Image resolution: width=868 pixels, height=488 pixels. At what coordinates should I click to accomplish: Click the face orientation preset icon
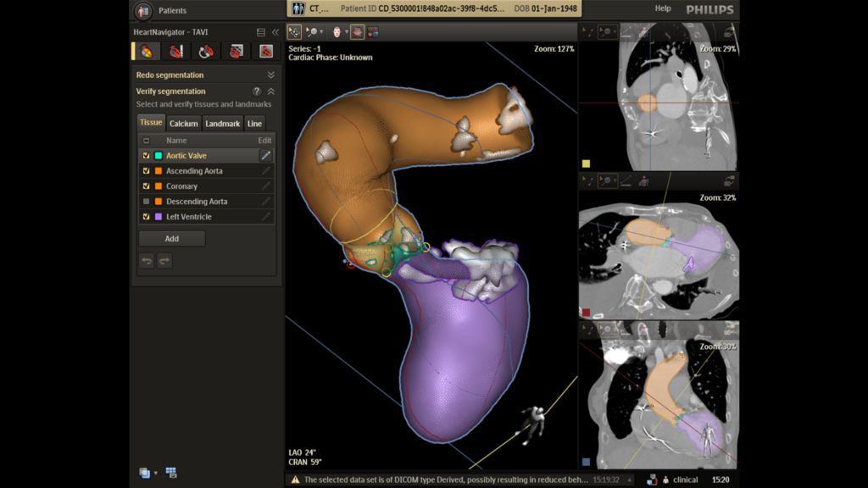[337, 33]
